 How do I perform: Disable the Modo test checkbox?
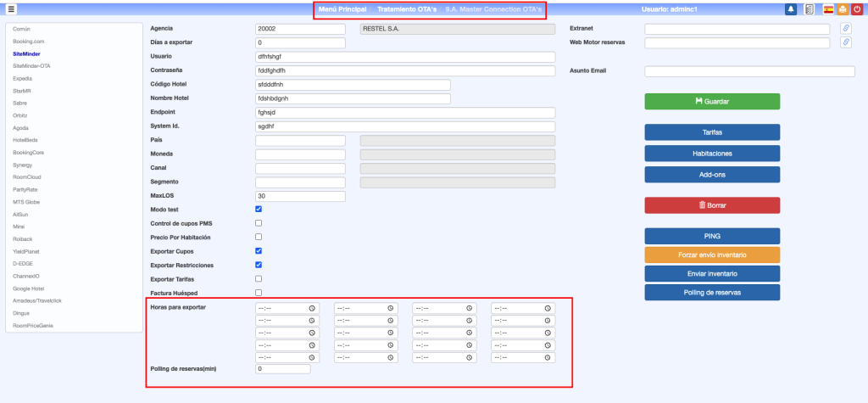(x=259, y=209)
